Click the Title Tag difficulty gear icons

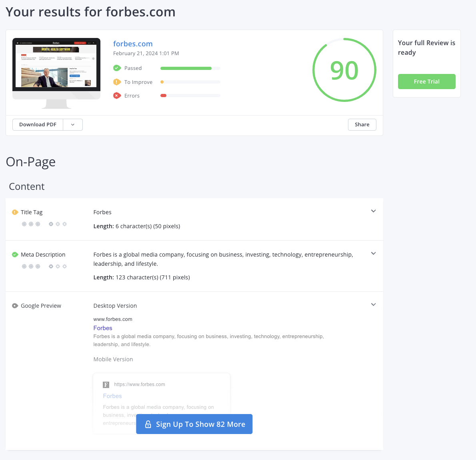pos(58,224)
